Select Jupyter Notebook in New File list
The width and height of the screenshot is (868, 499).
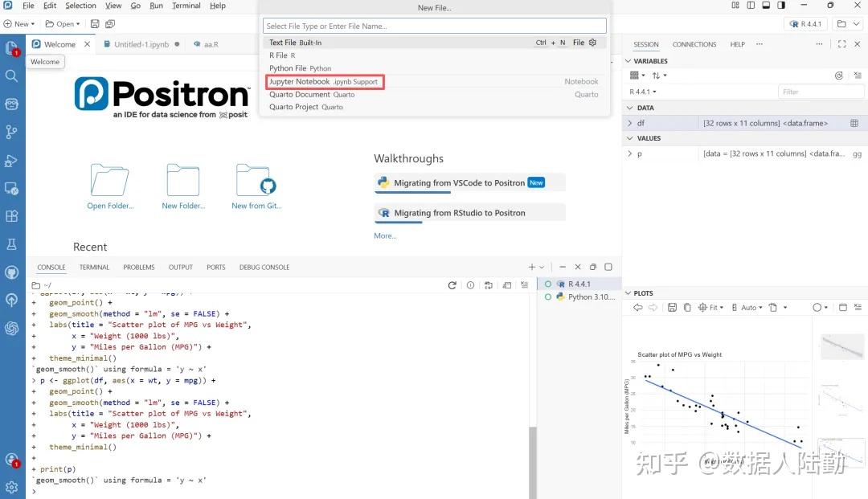pos(435,82)
